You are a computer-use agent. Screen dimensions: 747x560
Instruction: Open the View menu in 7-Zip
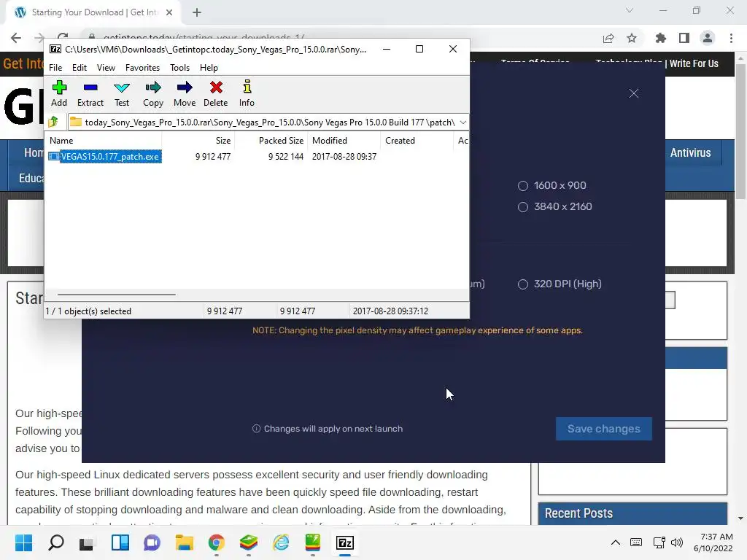pyautogui.click(x=106, y=68)
